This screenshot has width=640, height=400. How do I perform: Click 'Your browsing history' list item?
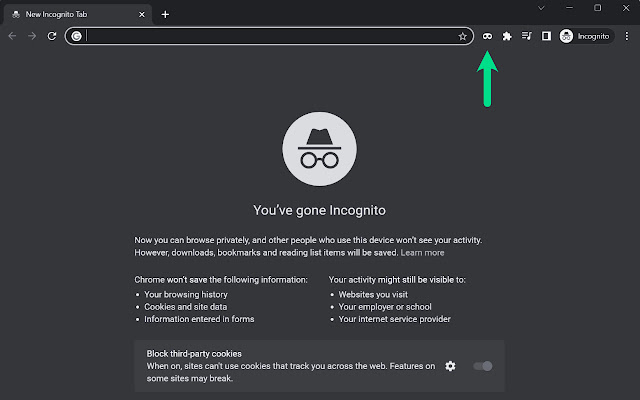186,294
